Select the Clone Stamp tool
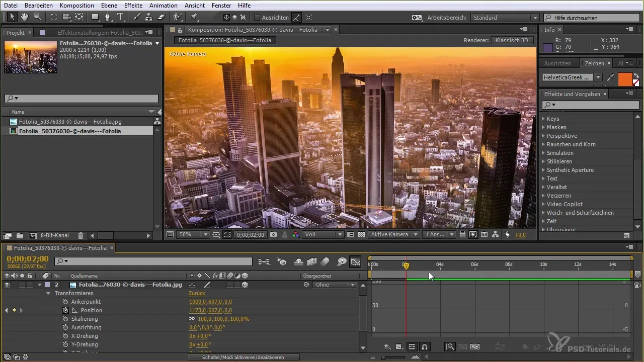The height and width of the screenshot is (362, 644). (148, 17)
